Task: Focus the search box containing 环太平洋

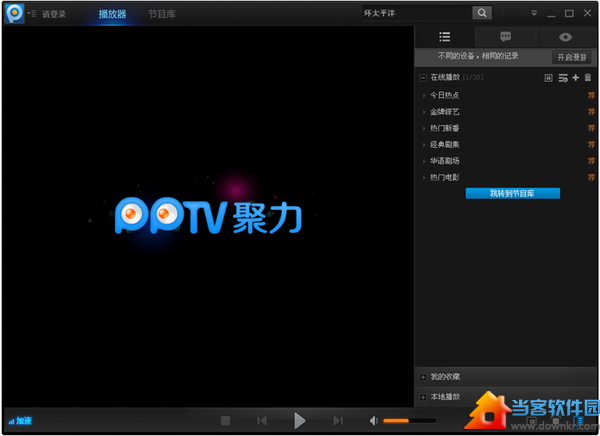Action: point(417,13)
